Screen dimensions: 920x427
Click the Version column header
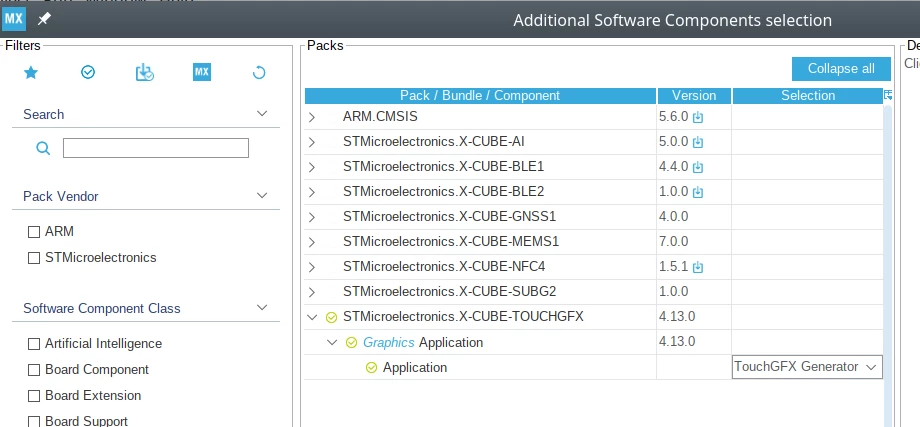tap(694, 96)
